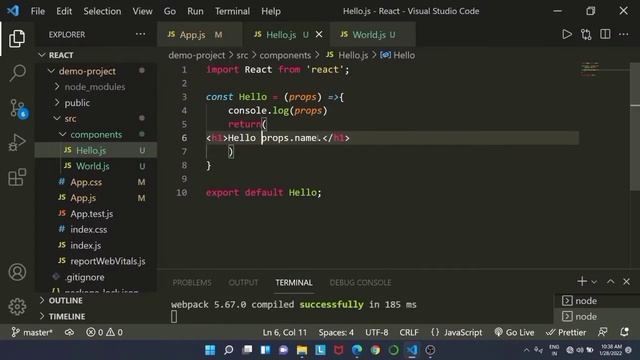Split the editor right
This screenshot has width=640, height=360.
click(x=605, y=34)
